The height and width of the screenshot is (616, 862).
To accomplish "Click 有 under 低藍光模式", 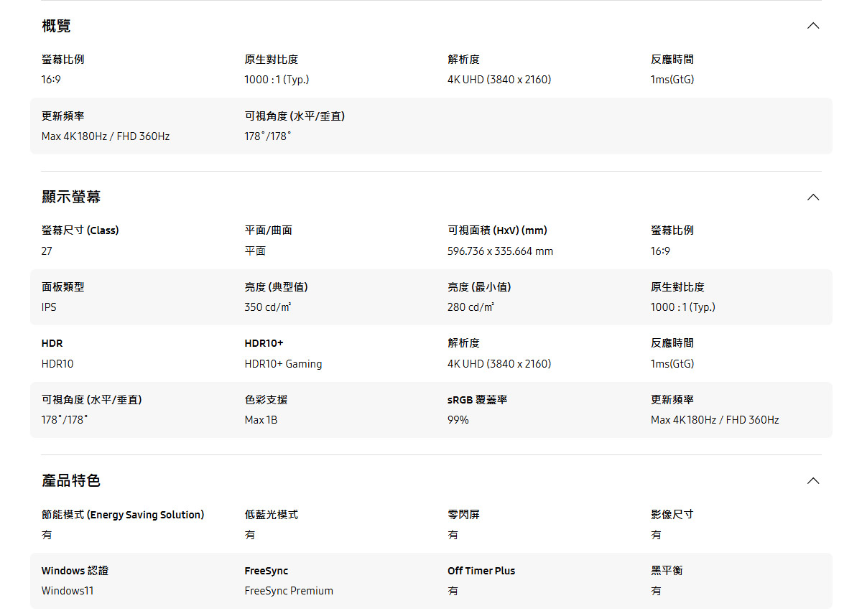I will click(249, 534).
